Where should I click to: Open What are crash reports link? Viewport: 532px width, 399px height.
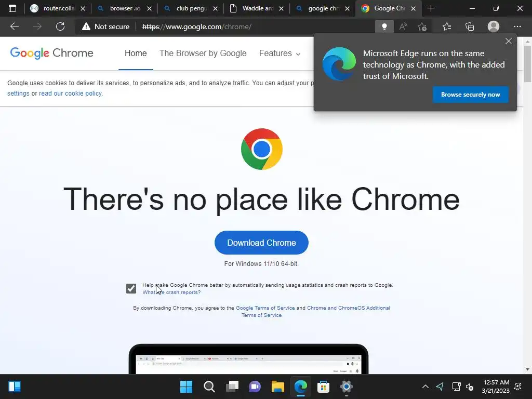pos(171,292)
